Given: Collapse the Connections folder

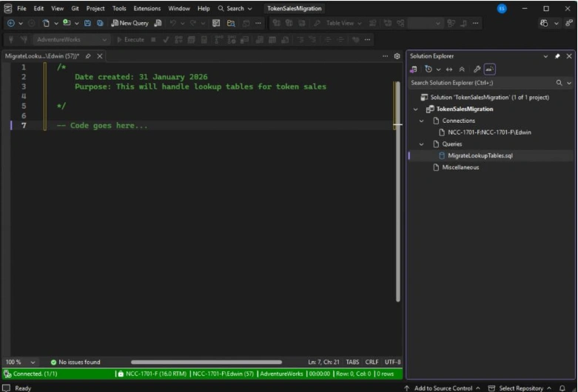Looking at the screenshot, I should tap(421, 121).
